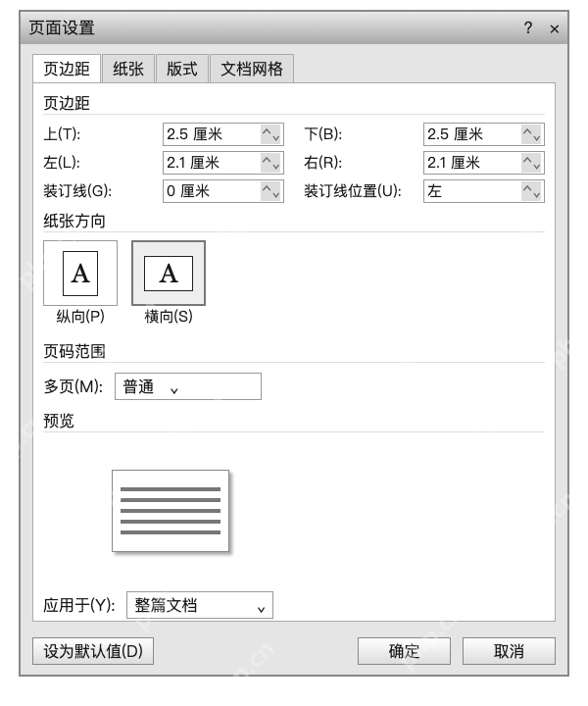
Task: Increase the 右(R) right margin value
Action: (527, 160)
